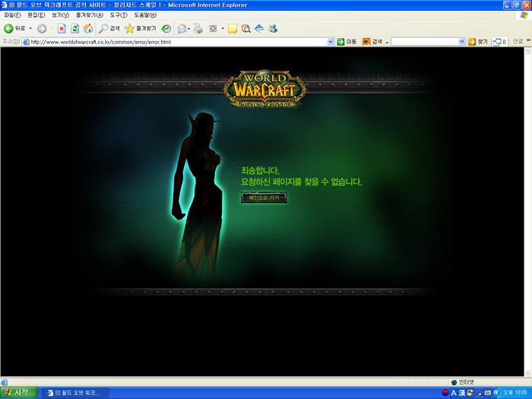The image size is (532, 399).
Task: Click the popup blocker counter icon
Action: tap(499, 42)
